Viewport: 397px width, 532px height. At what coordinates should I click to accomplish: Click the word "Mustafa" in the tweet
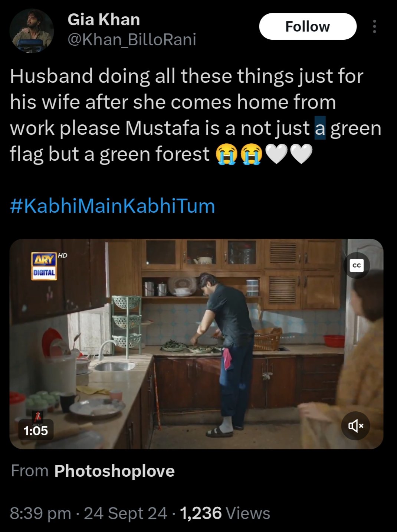163,128
